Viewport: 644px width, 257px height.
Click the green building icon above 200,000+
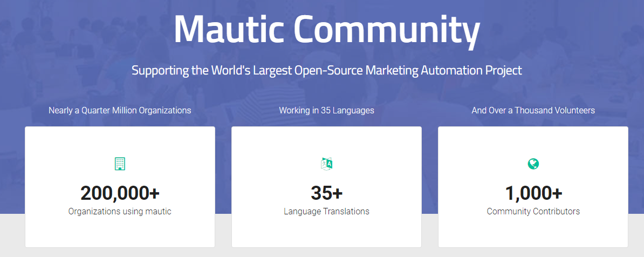pyautogui.click(x=120, y=164)
